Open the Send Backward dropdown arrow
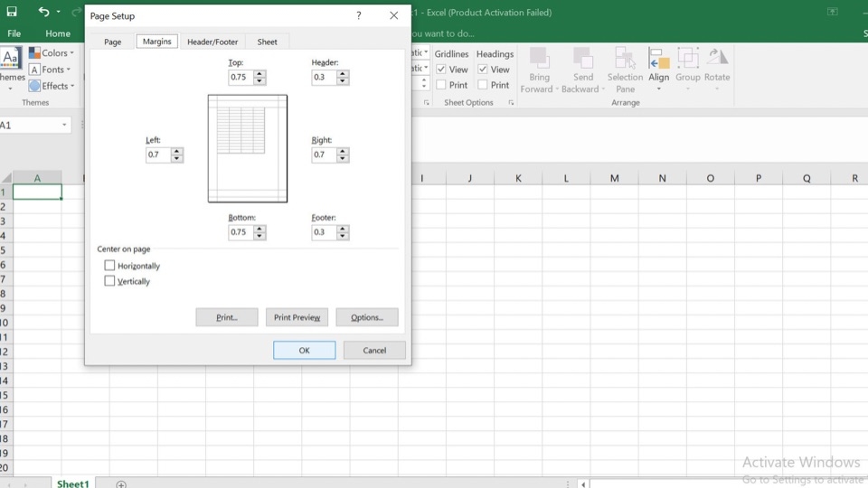The width and height of the screenshot is (868, 488). coord(603,89)
